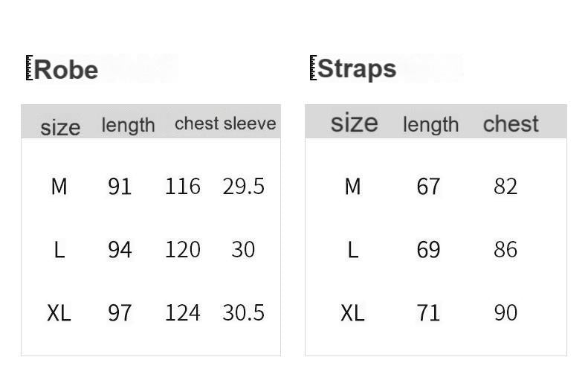Select the Robe heading text
This screenshot has height=386, width=588.
(x=66, y=70)
